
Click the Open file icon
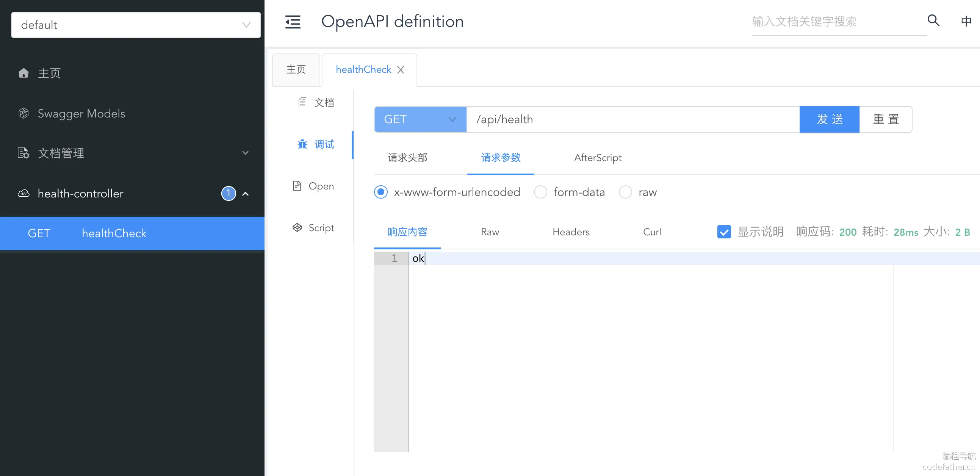[x=297, y=186]
